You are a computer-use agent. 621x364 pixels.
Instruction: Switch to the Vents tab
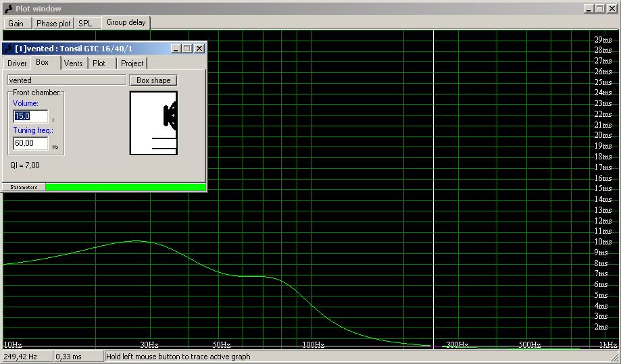(73, 63)
